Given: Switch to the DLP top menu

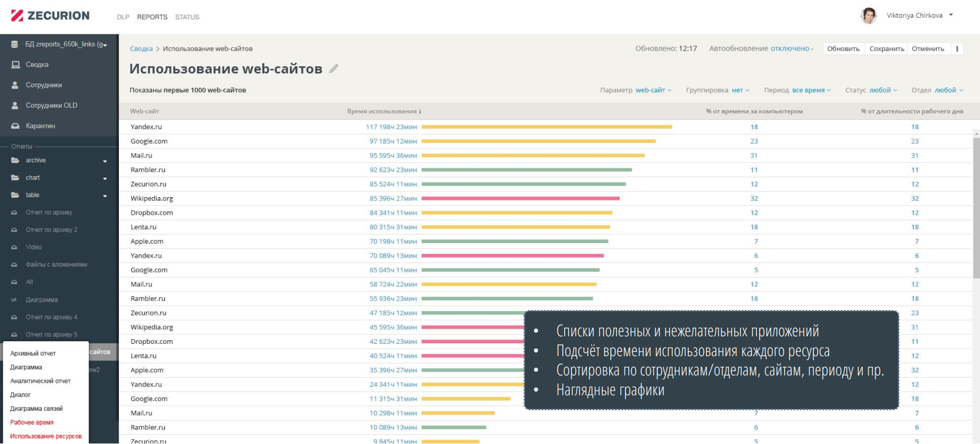Looking at the screenshot, I should tap(123, 17).
